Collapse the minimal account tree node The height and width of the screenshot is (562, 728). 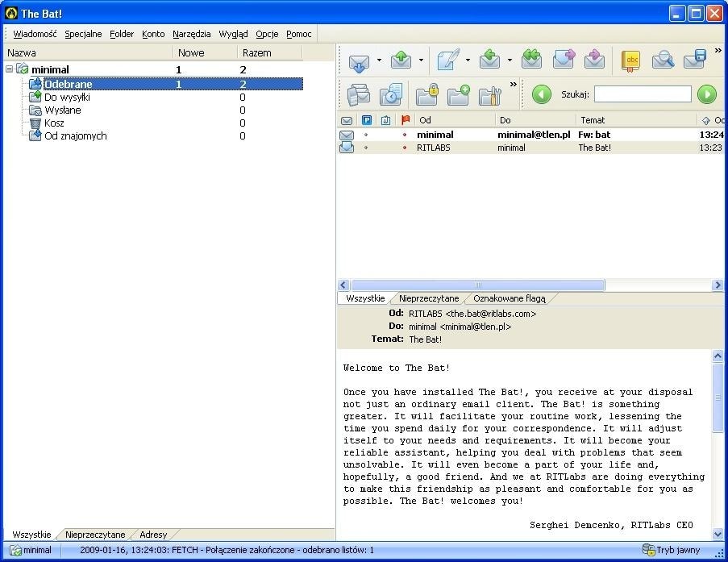(x=10, y=69)
